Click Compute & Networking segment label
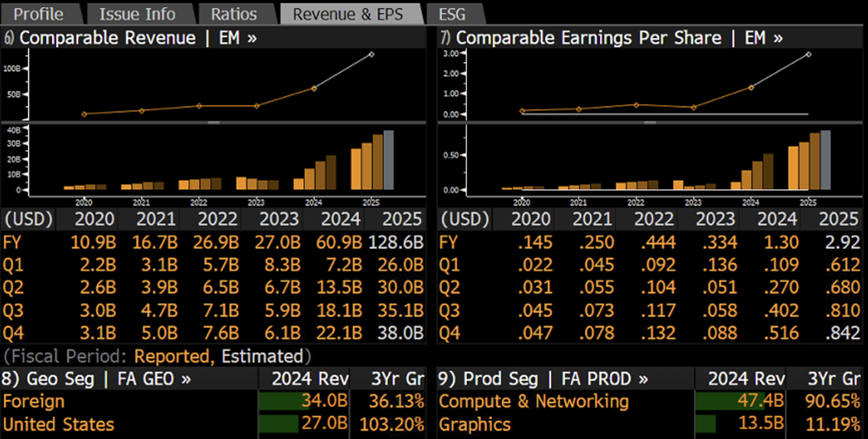Image resolution: width=868 pixels, height=439 pixels. (534, 402)
